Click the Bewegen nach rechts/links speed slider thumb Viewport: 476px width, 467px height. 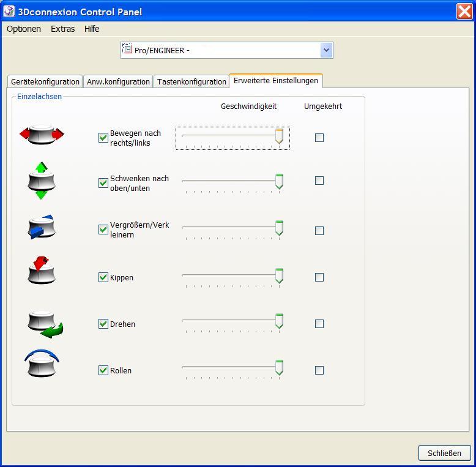click(279, 136)
